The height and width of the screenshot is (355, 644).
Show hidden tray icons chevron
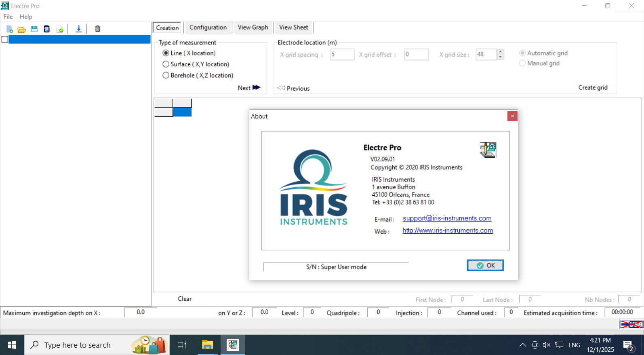(x=523, y=345)
